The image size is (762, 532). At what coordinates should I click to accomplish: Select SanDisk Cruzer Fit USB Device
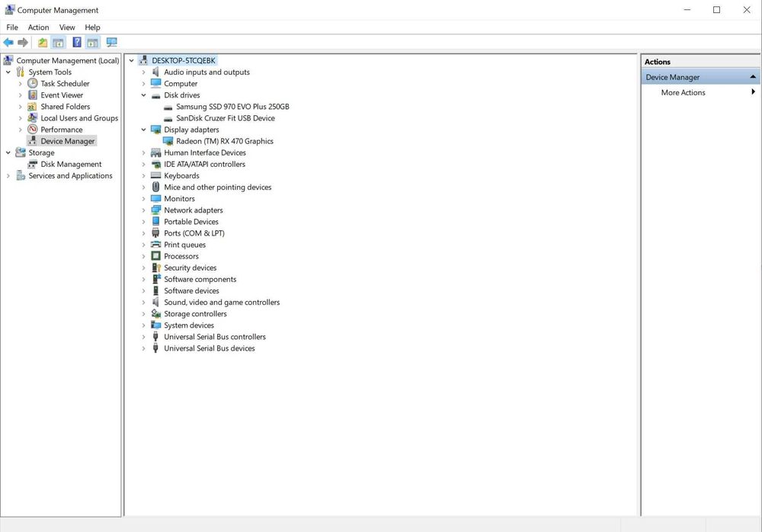pos(226,118)
